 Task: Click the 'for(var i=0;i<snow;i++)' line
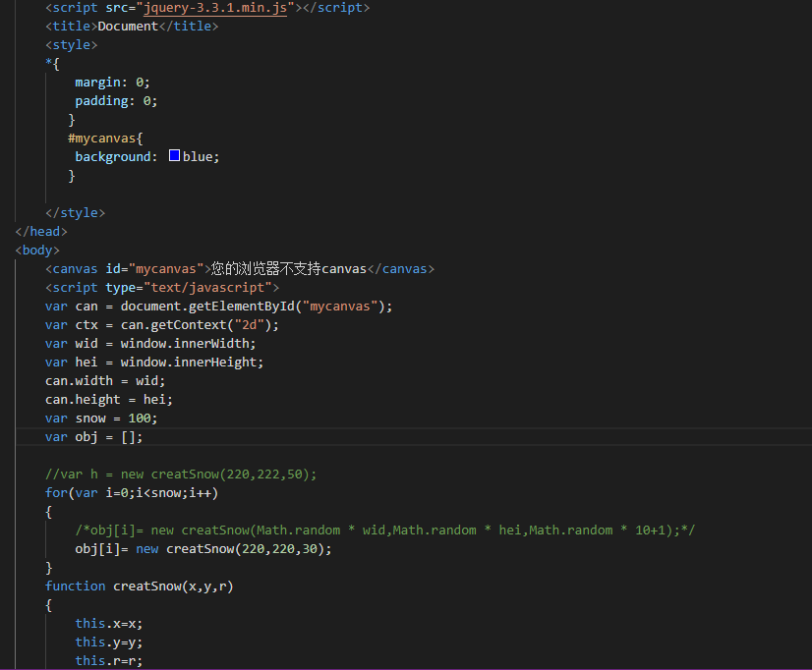(x=132, y=492)
